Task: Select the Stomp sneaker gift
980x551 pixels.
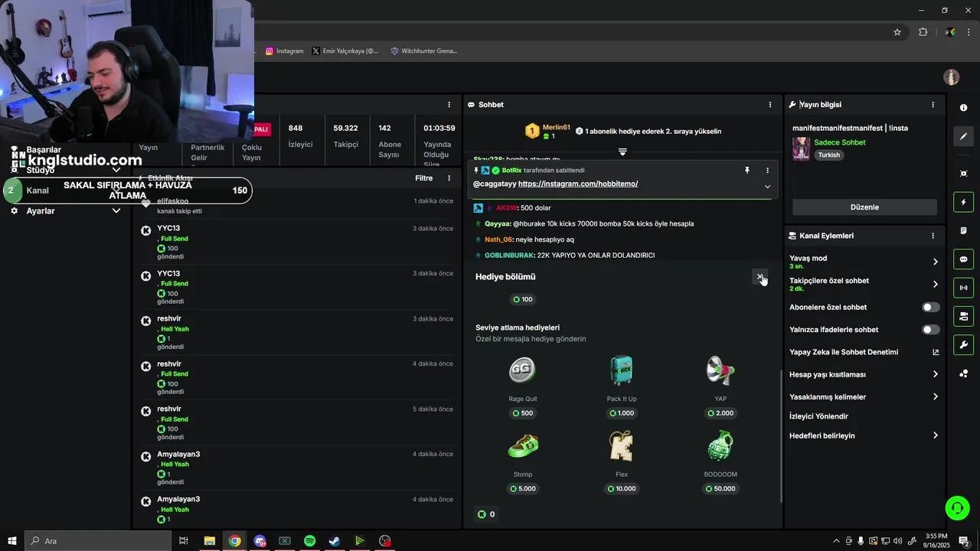Action: click(523, 446)
